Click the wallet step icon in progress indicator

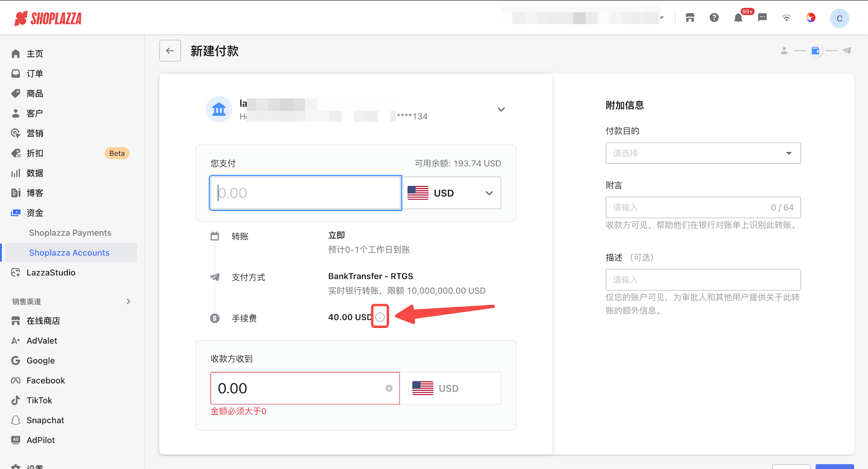816,51
